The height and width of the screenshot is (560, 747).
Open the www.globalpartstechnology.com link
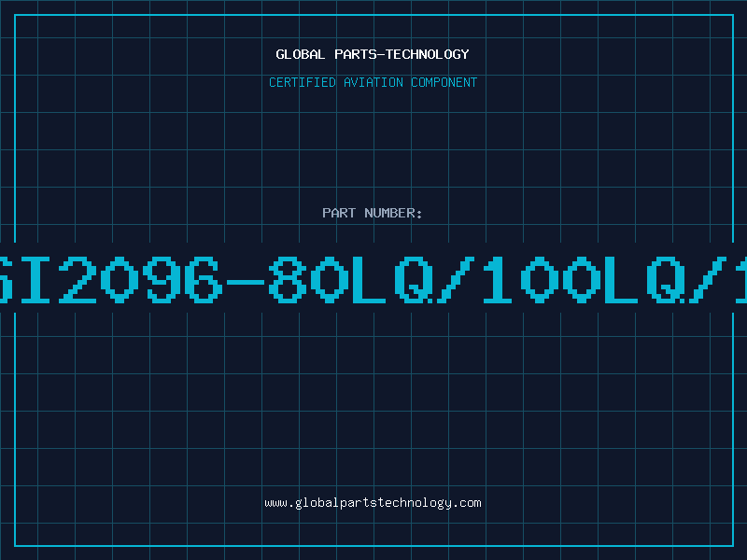pos(373,503)
